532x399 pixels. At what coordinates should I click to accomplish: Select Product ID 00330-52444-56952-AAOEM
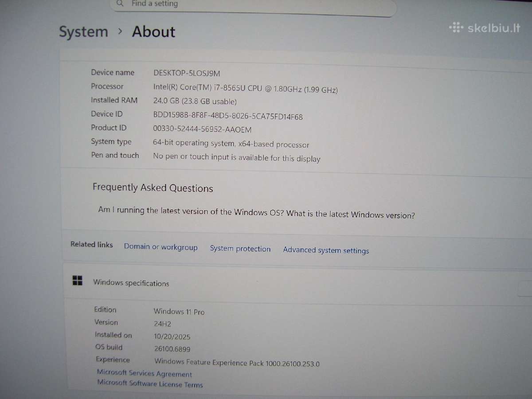[202, 129]
